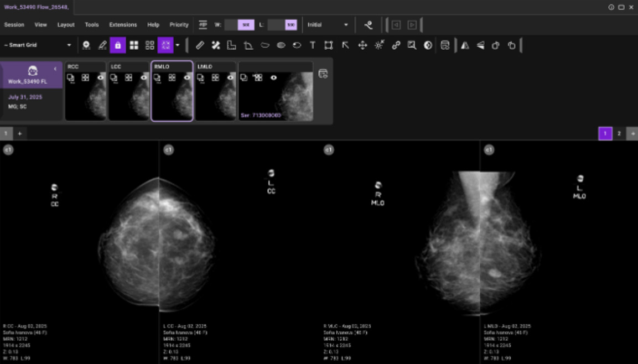
Task: Select the angle measurement tool
Action: [x=248, y=45]
